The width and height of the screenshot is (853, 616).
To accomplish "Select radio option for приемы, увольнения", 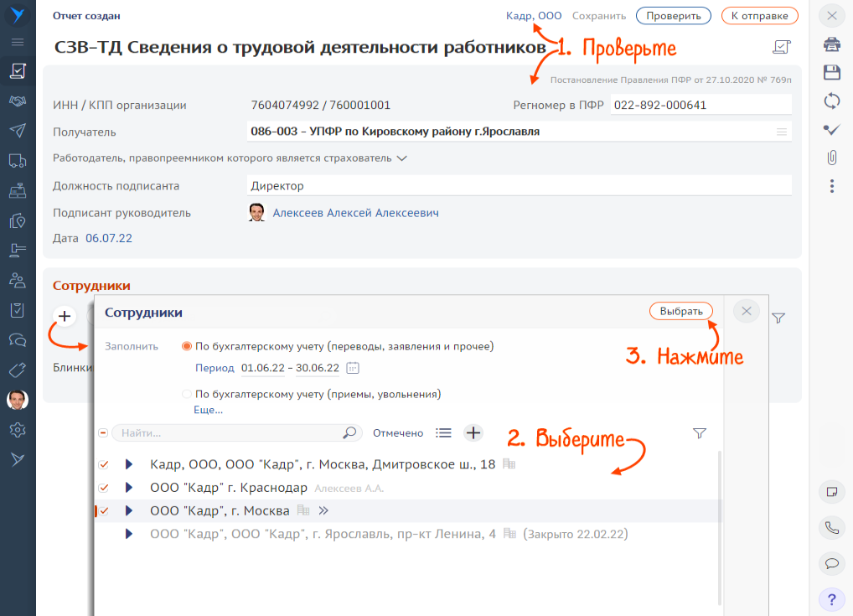I will tap(186, 393).
